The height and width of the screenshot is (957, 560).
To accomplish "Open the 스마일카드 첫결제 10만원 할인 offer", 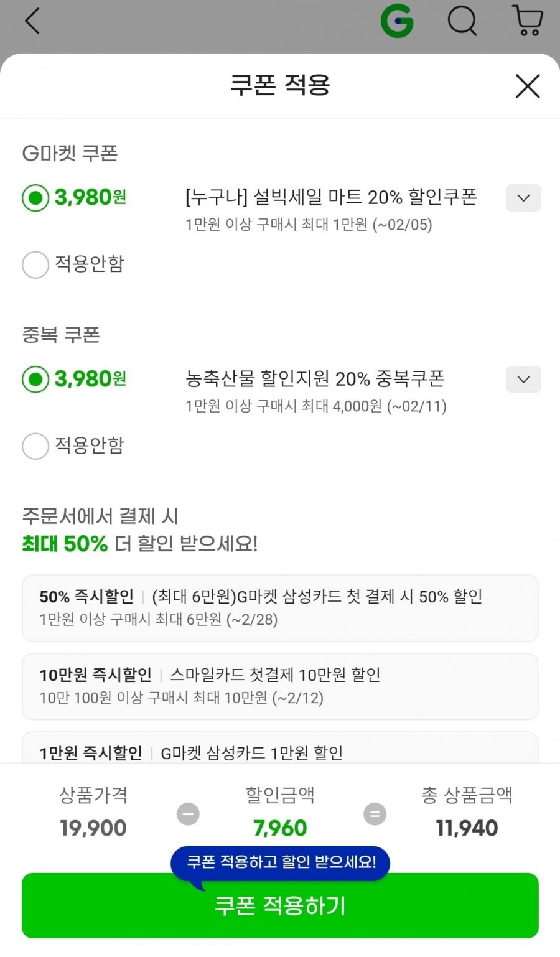I will pos(280,686).
